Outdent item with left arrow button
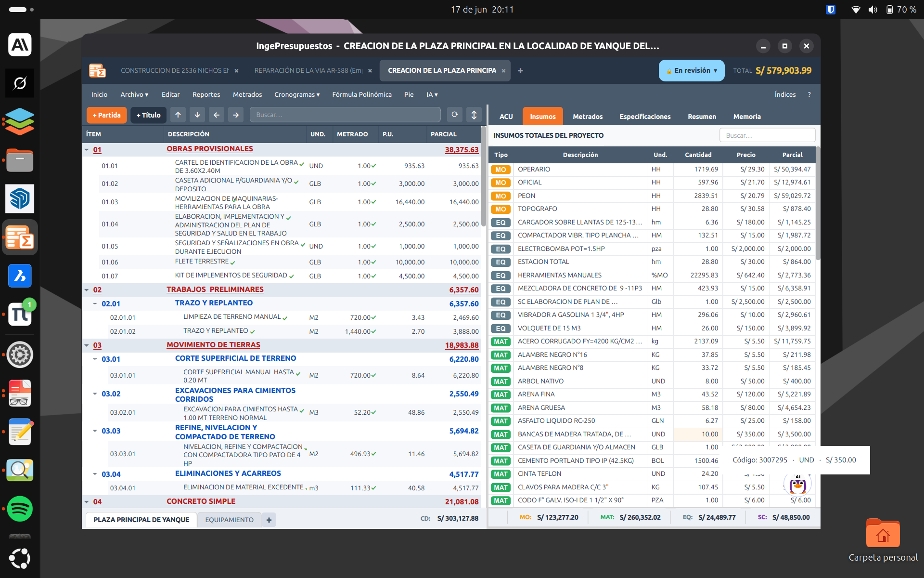The height and width of the screenshot is (578, 924). [217, 115]
